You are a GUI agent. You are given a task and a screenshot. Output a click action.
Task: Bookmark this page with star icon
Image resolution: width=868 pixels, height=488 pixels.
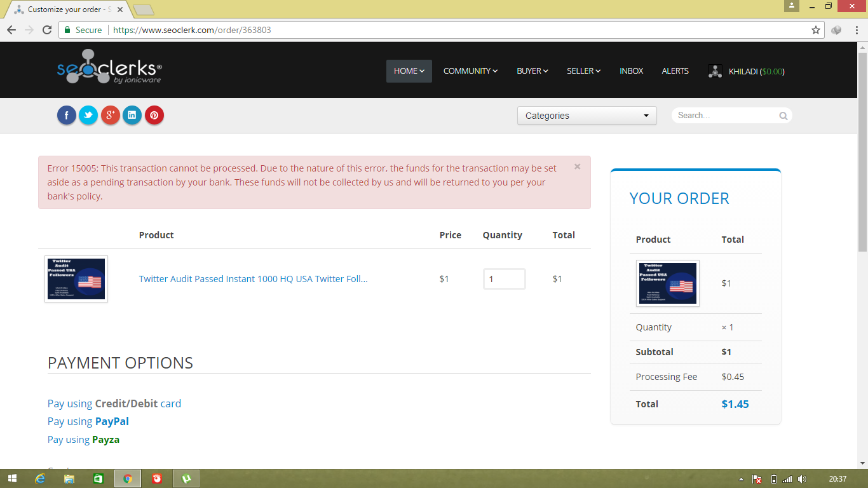tap(816, 30)
